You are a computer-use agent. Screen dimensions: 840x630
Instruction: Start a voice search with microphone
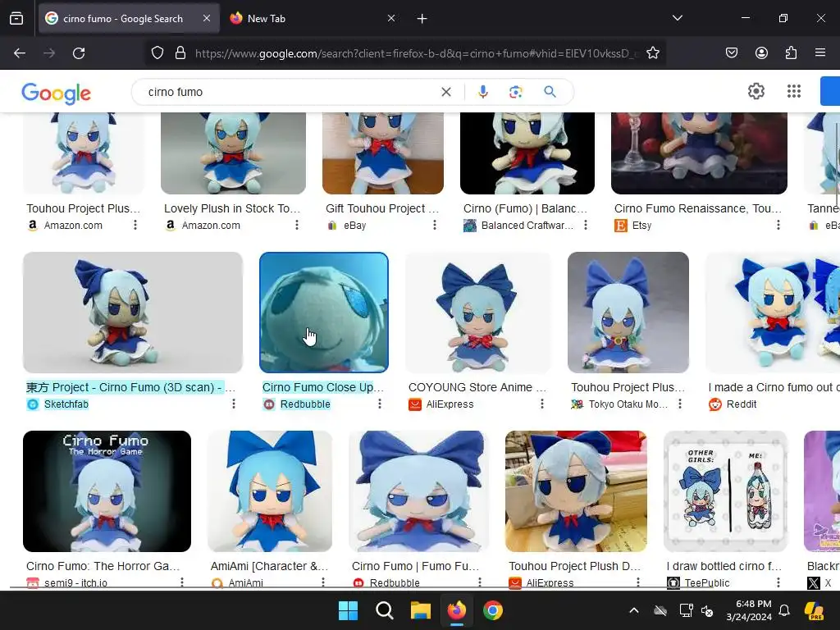pos(482,92)
